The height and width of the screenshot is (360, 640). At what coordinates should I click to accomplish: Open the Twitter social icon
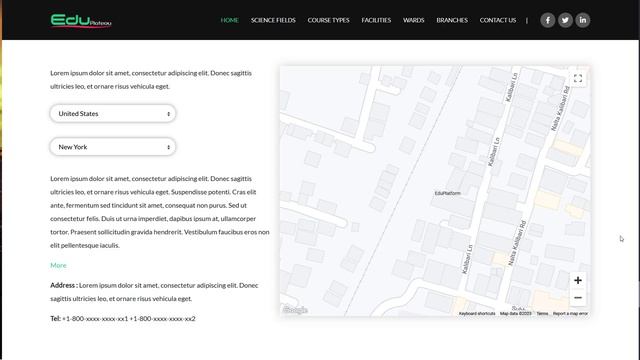[x=565, y=20]
